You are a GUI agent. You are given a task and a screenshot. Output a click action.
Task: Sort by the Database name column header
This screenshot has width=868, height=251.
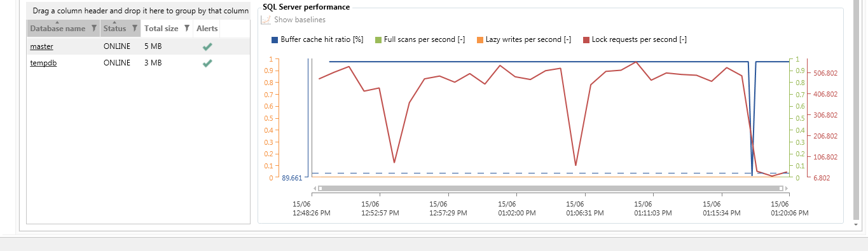pos(57,29)
